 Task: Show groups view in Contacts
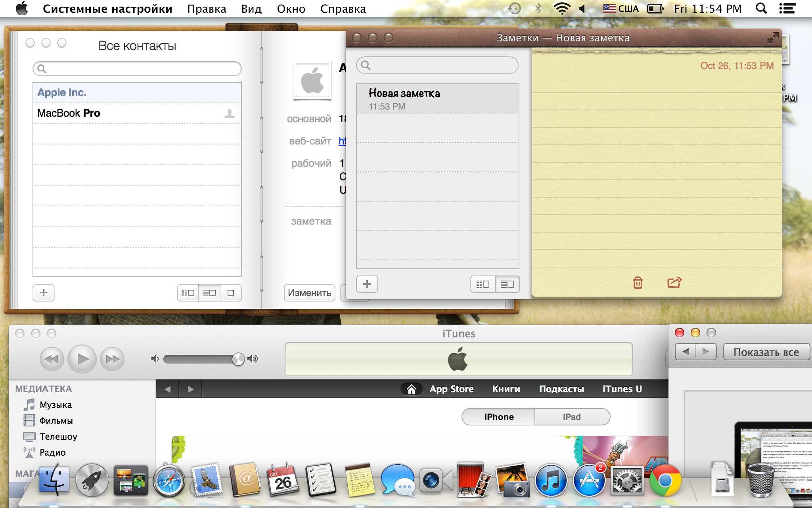point(188,293)
